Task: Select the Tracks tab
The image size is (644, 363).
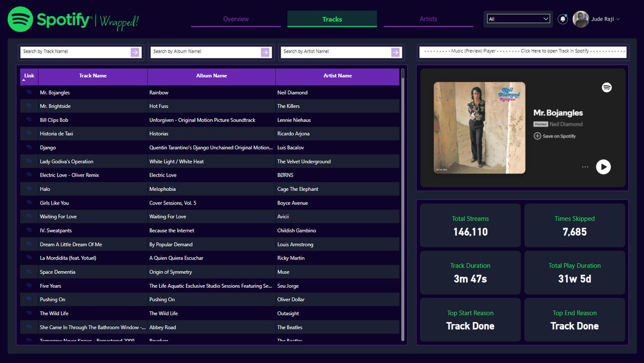Action: point(332,19)
